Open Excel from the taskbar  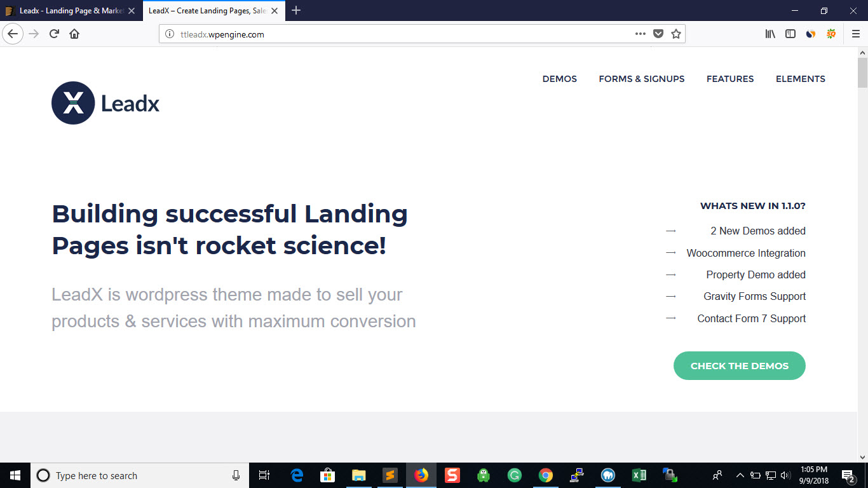[x=639, y=475]
